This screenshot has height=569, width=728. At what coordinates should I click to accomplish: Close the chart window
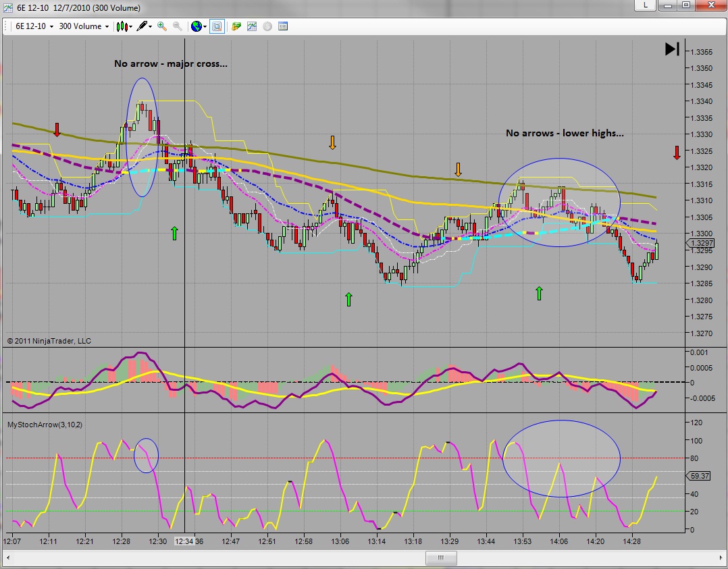pyautogui.click(x=711, y=5)
